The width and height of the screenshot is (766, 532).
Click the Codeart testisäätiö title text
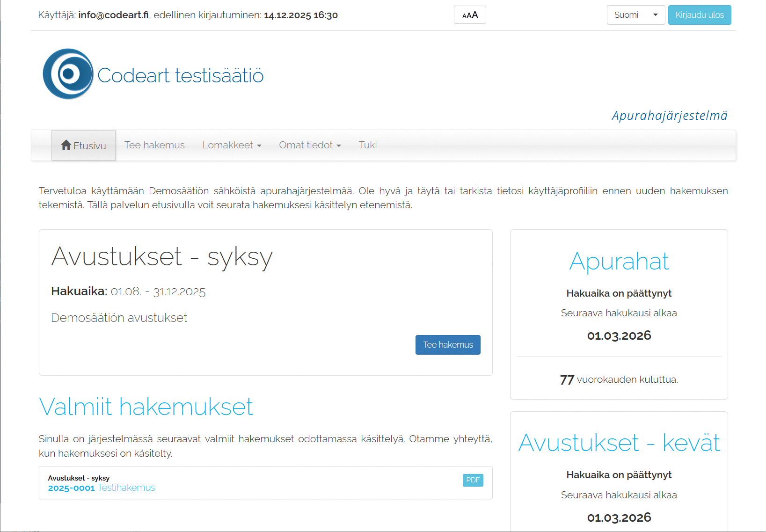pos(180,76)
